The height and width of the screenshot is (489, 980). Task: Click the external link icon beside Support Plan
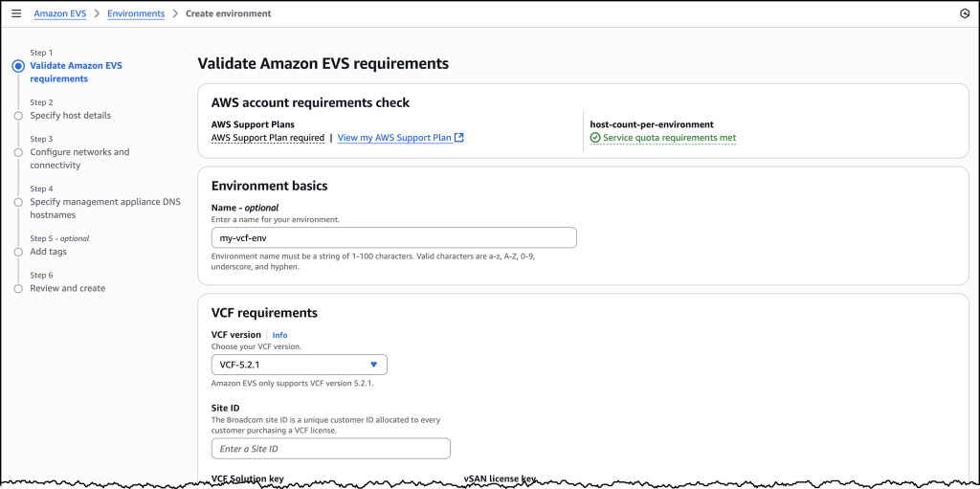coord(459,138)
